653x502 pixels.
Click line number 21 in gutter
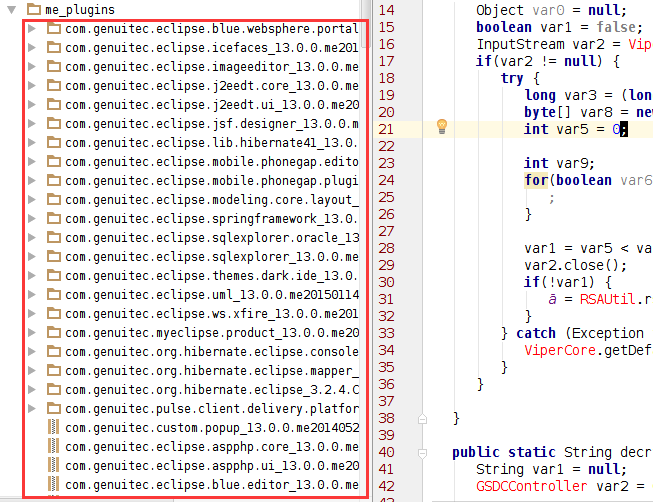[x=386, y=129]
